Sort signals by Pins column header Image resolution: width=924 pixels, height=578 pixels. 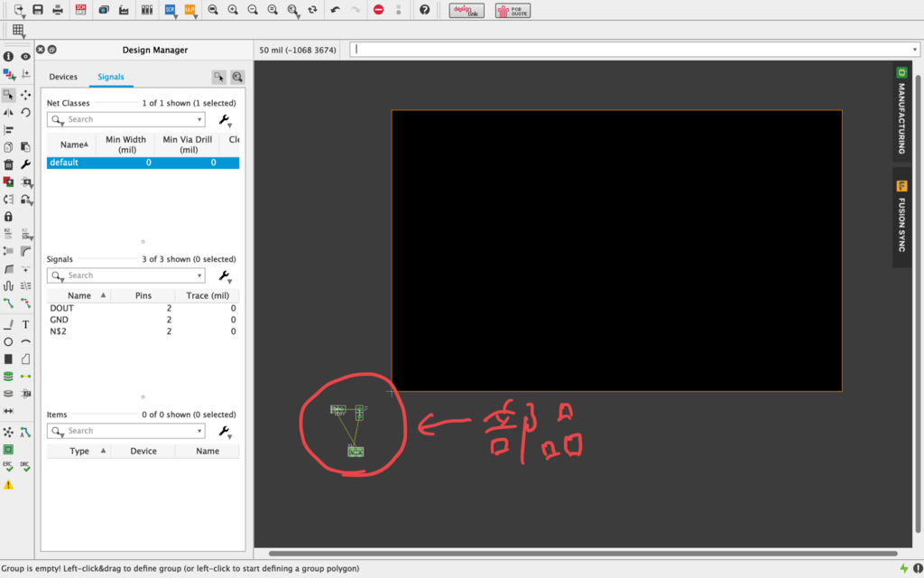click(143, 295)
